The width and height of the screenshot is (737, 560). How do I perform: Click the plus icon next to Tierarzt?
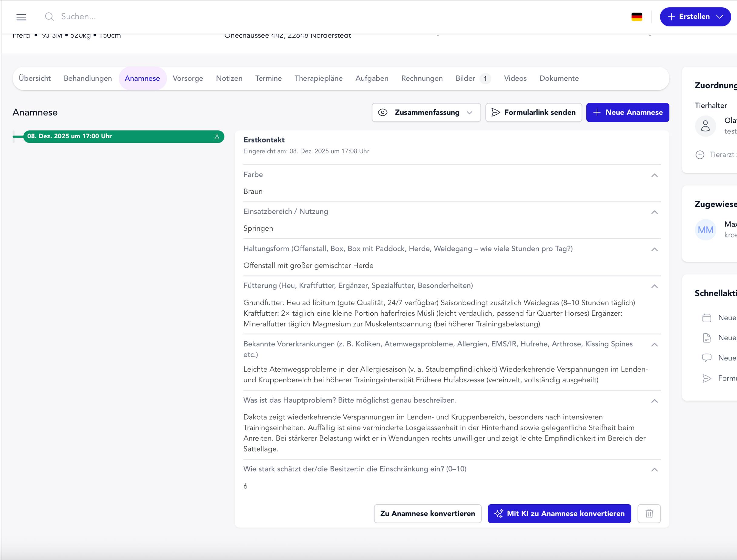(699, 155)
